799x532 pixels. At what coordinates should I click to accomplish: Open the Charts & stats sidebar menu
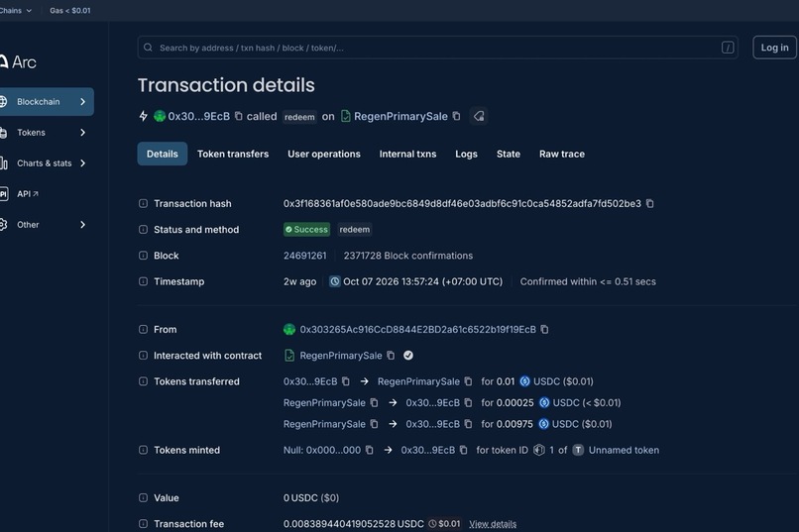[x=46, y=163]
